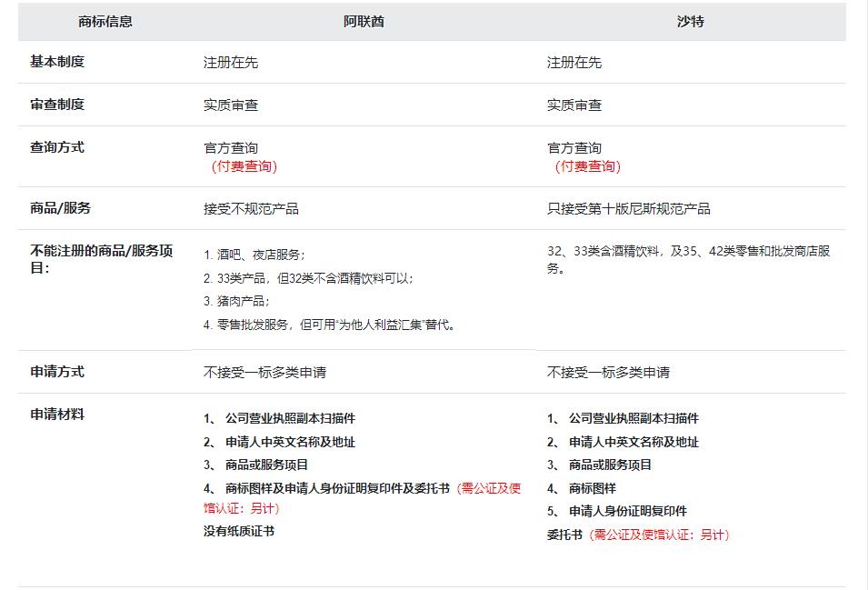Select the 接受不规范产品 cell text
Viewport: 868px width, 590px height.
[x=251, y=209]
